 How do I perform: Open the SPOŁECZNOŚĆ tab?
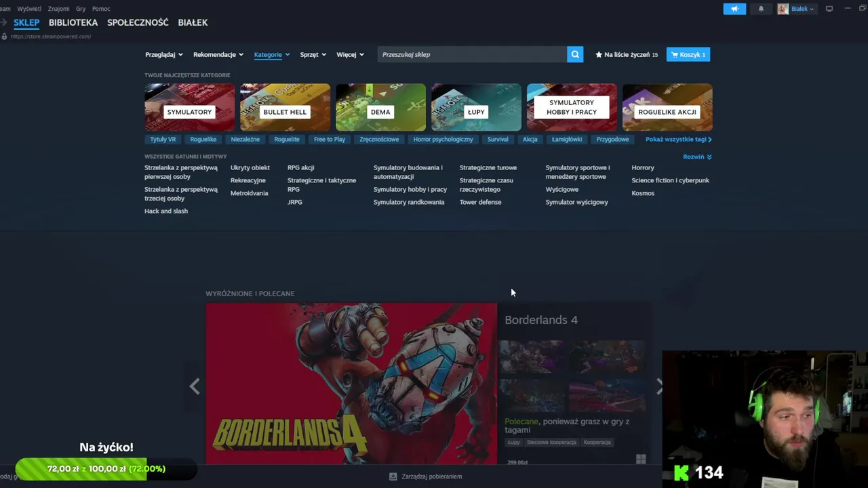point(138,22)
